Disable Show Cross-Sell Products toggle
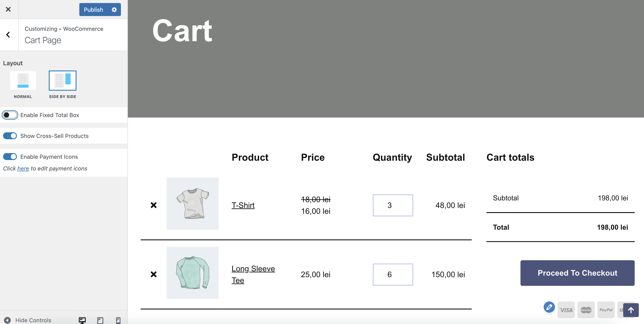644x324 pixels. tap(10, 136)
